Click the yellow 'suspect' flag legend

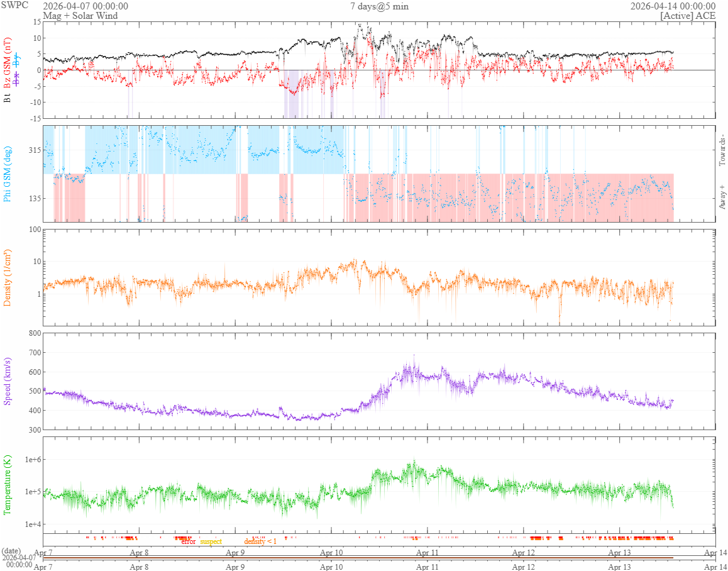pos(211,541)
